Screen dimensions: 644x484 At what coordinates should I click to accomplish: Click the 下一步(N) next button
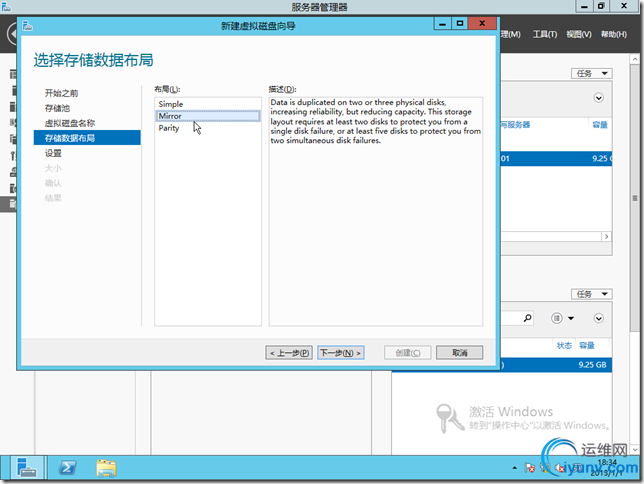[x=340, y=353]
